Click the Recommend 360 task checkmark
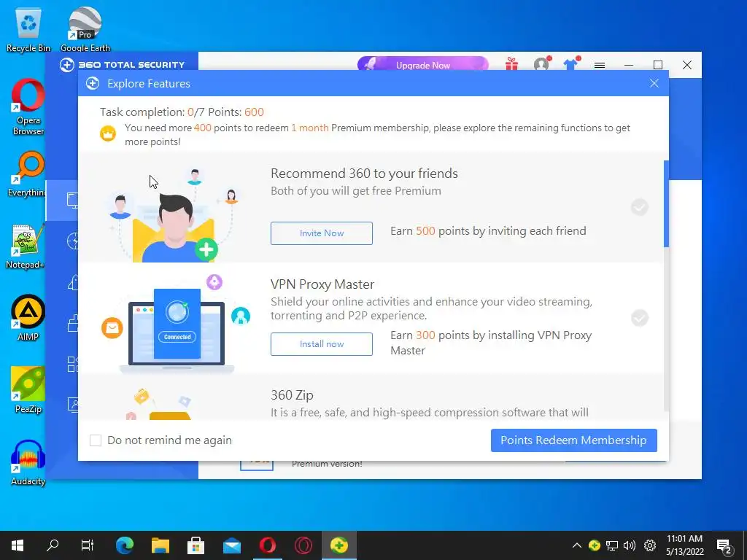 tap(639, 207)
